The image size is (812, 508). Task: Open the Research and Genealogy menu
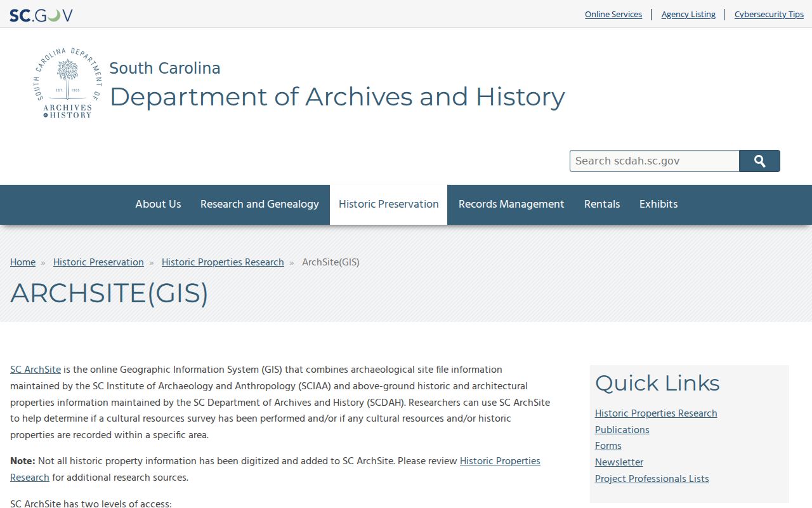(x=259, y=204)
